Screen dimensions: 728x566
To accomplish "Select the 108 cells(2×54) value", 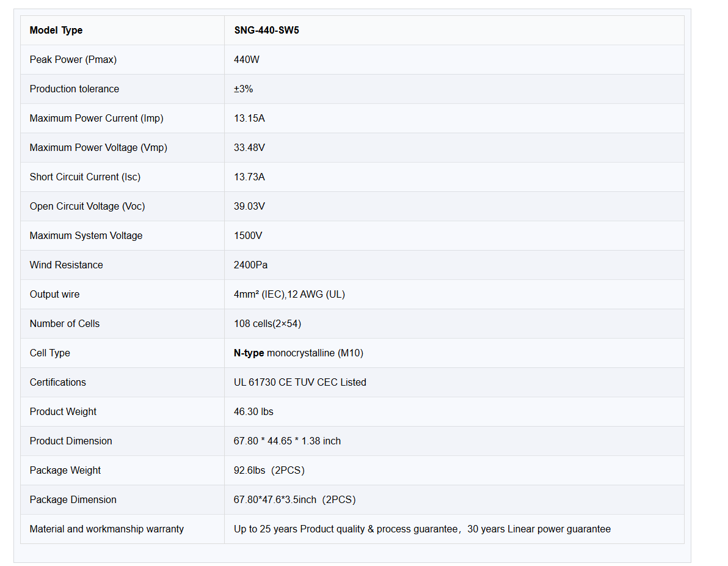I will coord(268,323).
